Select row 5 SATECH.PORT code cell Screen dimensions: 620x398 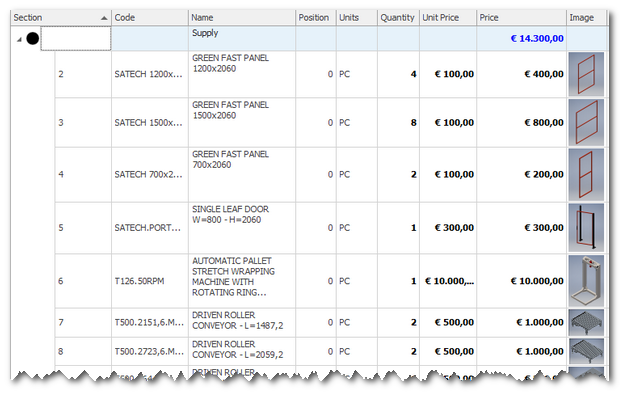150,228
